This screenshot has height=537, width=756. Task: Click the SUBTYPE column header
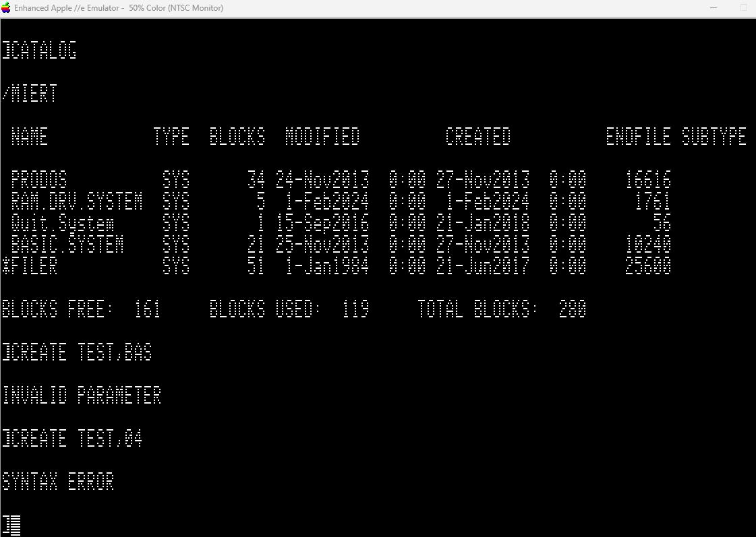click(714, 137)
